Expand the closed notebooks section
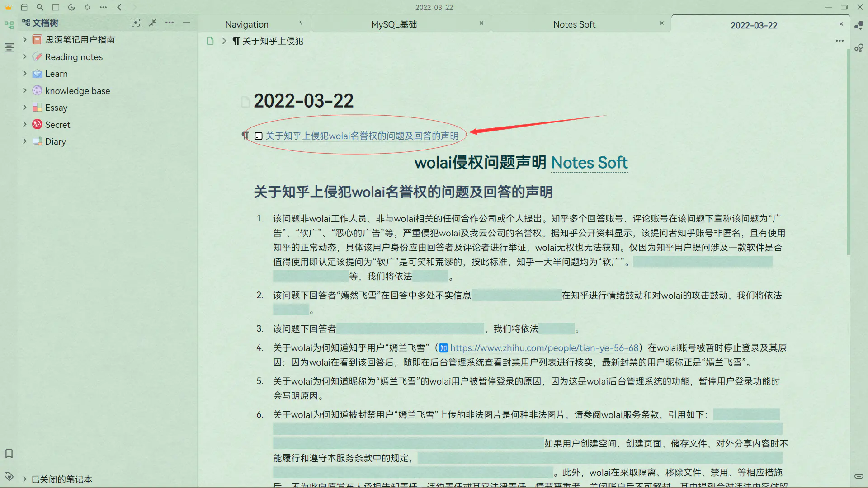 tap(25, 479)
